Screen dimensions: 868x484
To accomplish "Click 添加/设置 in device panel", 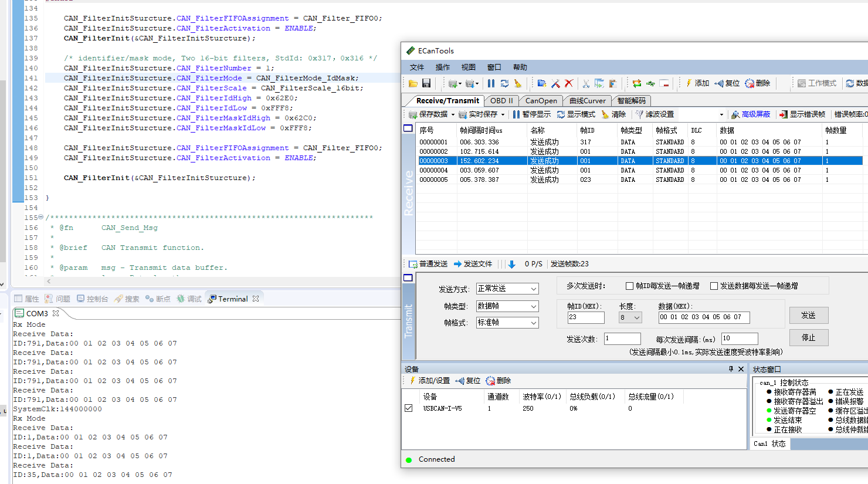I will point(429,381).
